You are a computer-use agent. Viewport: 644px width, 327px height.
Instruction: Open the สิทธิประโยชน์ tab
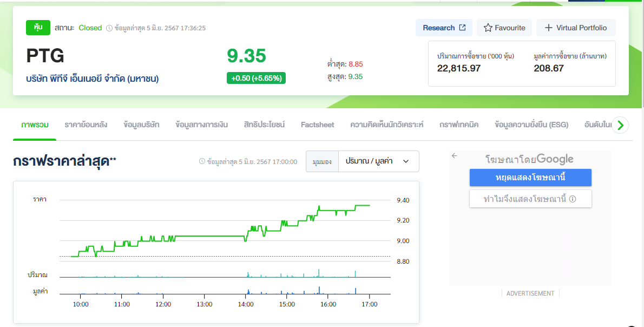(264, 125)
